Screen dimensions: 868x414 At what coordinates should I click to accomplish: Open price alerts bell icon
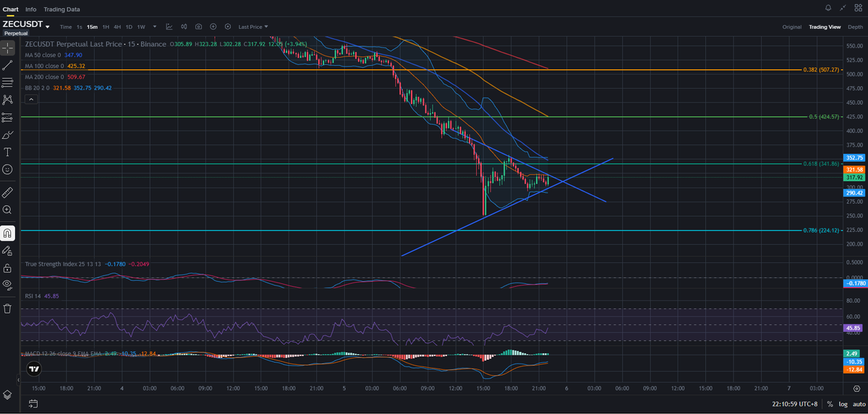point(828,8)
